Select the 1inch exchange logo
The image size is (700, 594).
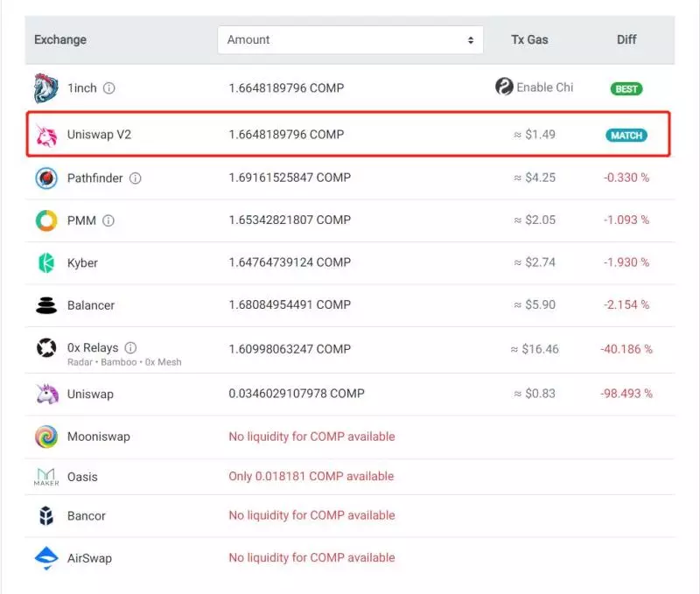tap(45, 87)
